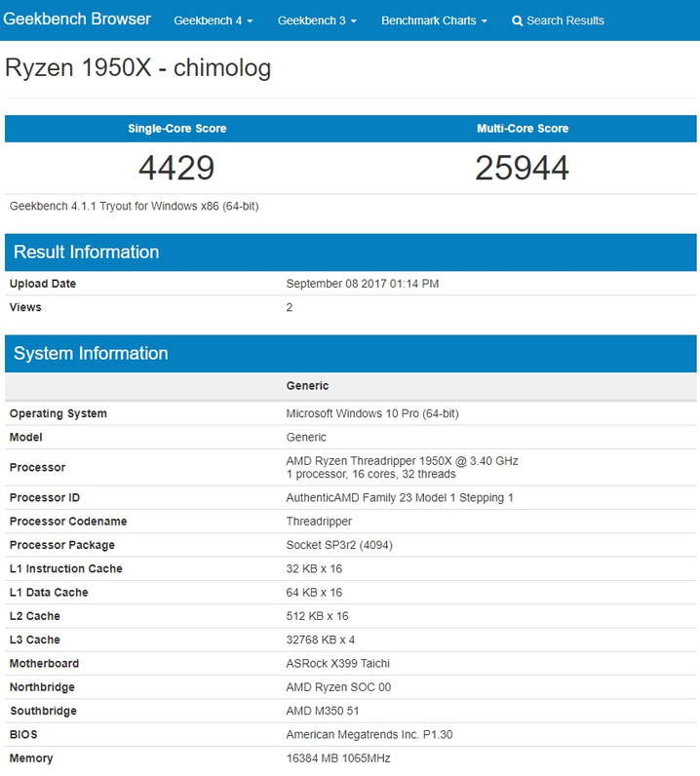Click the Geekbench 4.1.1 Tryout version text
Screen dimensions: 700x776
click(x=135, y=206)
